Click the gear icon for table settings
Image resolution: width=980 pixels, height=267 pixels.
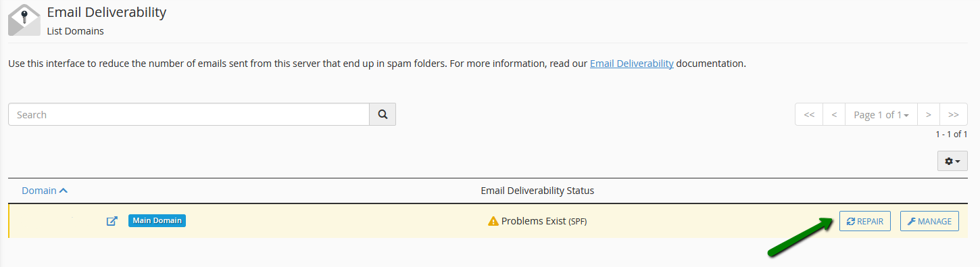click(x=949, y=161)
